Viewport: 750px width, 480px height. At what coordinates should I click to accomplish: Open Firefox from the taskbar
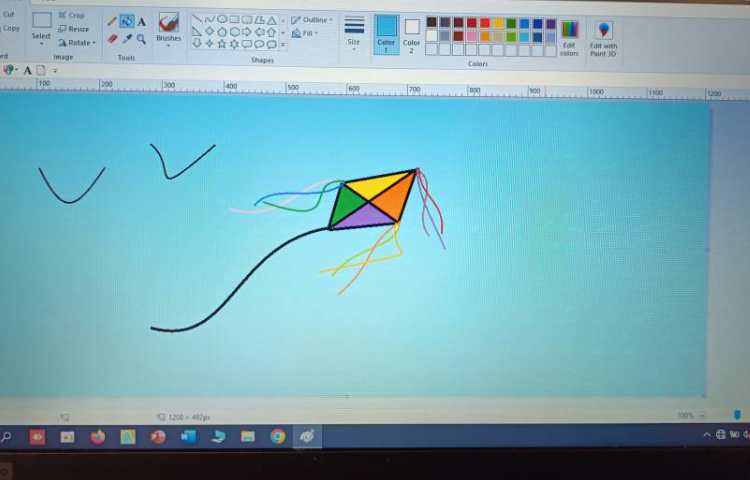click(97, 436)
